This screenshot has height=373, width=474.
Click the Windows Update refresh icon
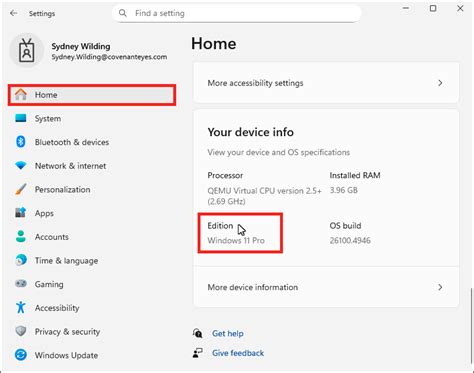21,355
